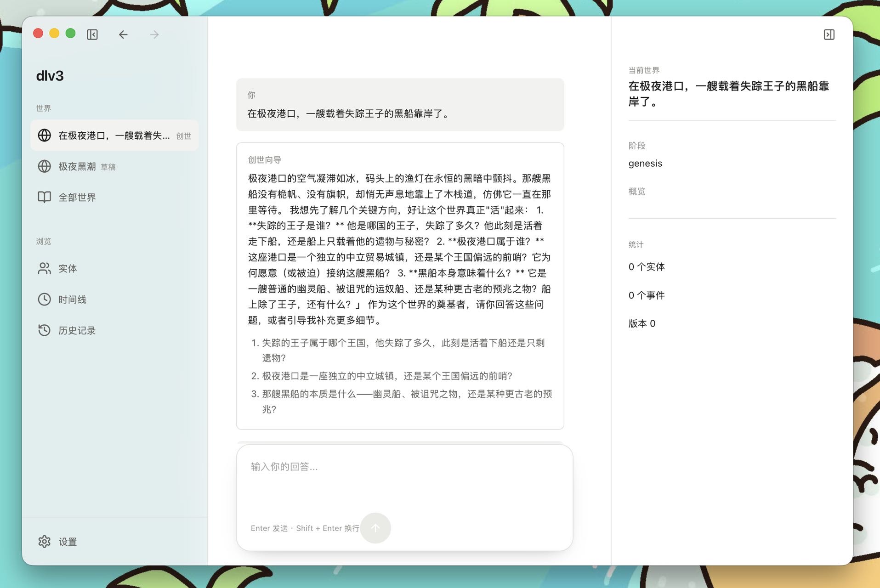Click the 创世向导 label
The height and width of the screenshot is (588, 880).
[265, 160]
